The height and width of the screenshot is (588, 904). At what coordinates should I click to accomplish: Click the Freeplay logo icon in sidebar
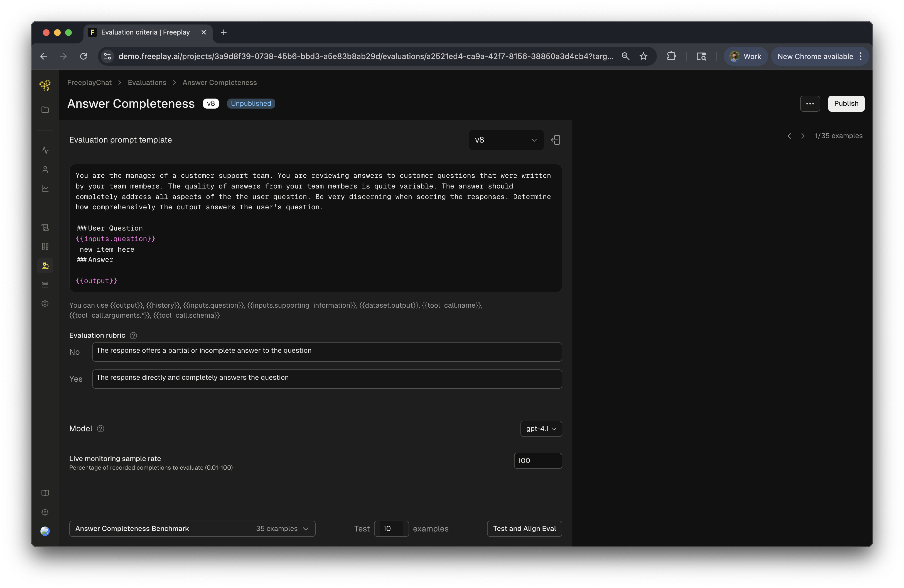(x=45, y=85)
